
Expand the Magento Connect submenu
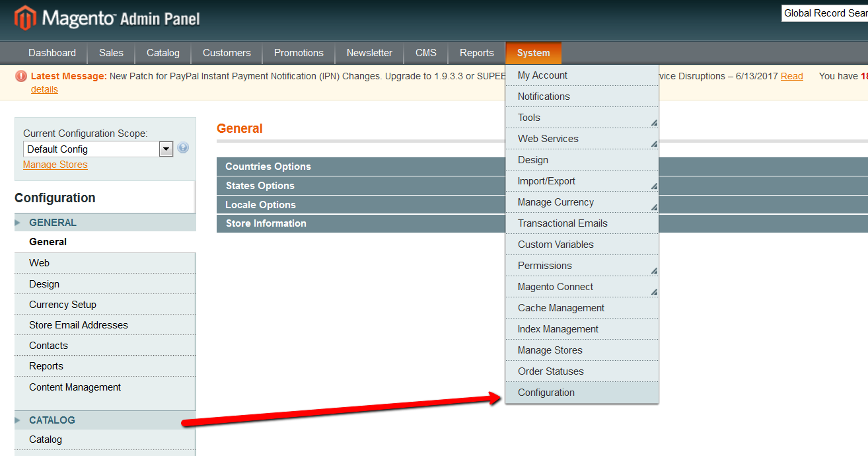654,292
